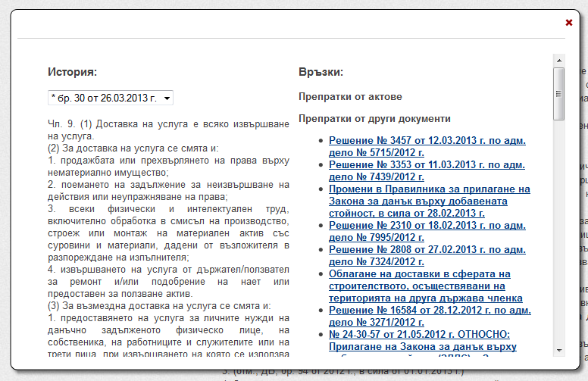Open Промени в Правилника за прилагане link
The width and height of the screenshot is (588, 381).
pos(430,201)
